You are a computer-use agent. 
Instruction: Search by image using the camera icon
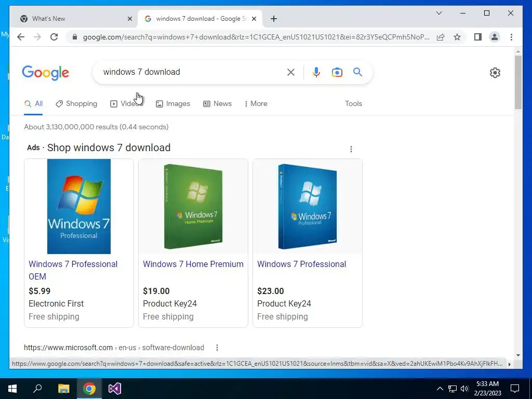tap(337, 72)
